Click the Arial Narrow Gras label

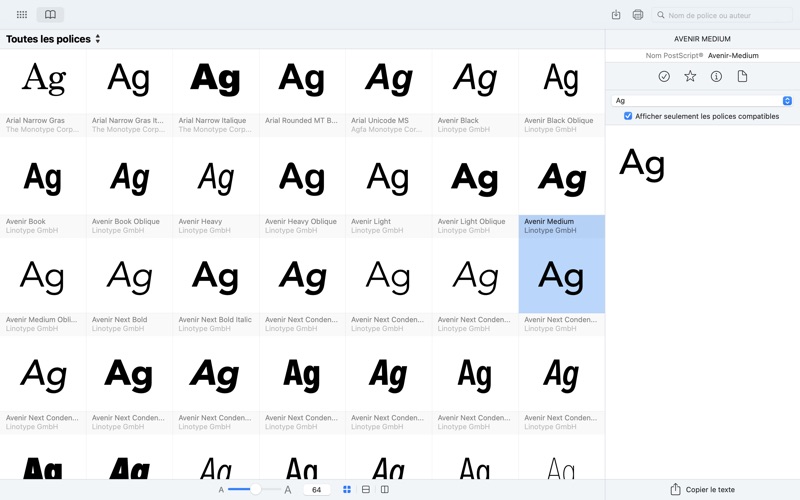pyautogui.click(x=35, y=120)
